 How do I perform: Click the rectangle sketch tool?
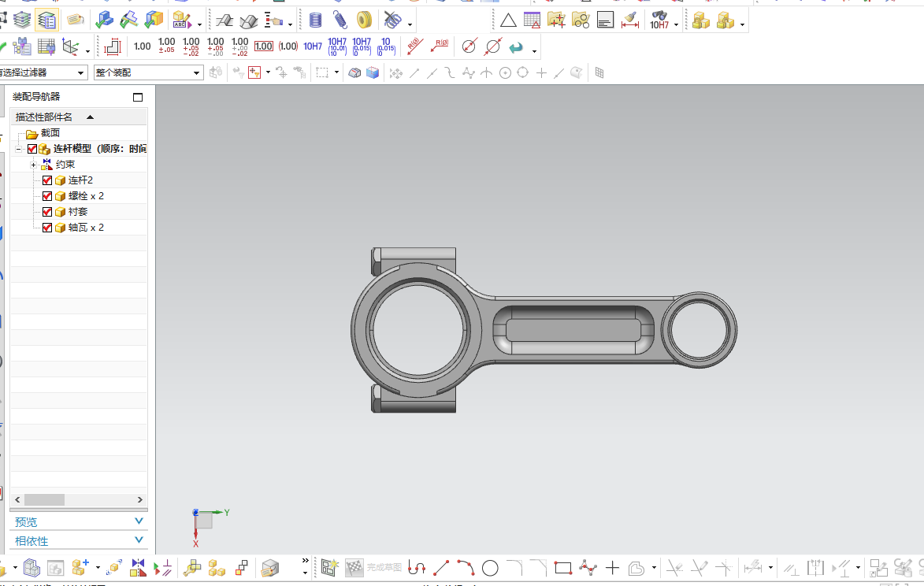point(563,568)
